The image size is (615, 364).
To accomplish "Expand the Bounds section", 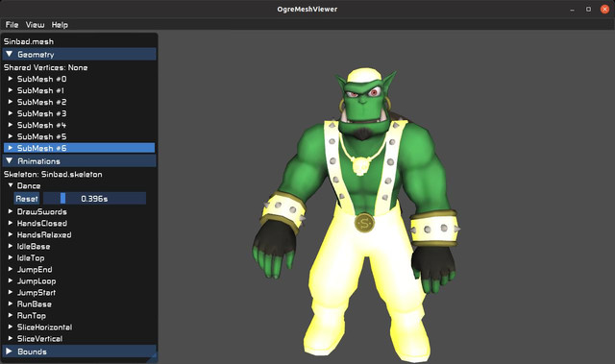I will [80, 352].
